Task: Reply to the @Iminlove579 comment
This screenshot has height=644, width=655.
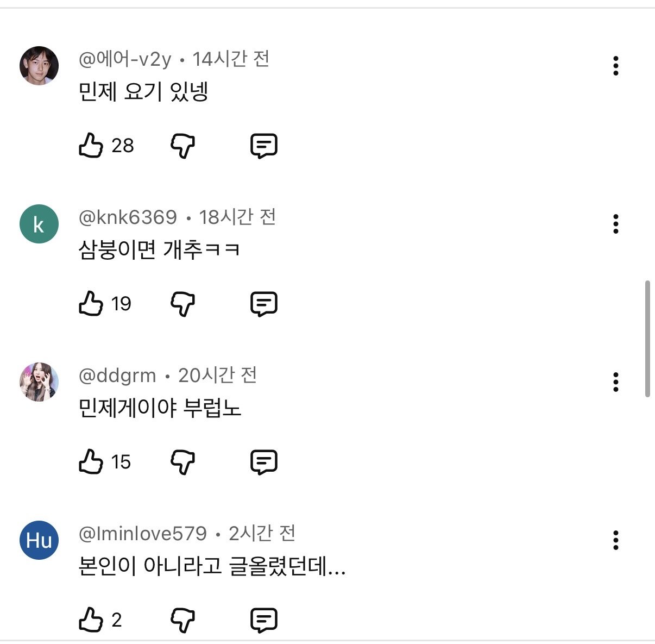Action: pos(264,620)
